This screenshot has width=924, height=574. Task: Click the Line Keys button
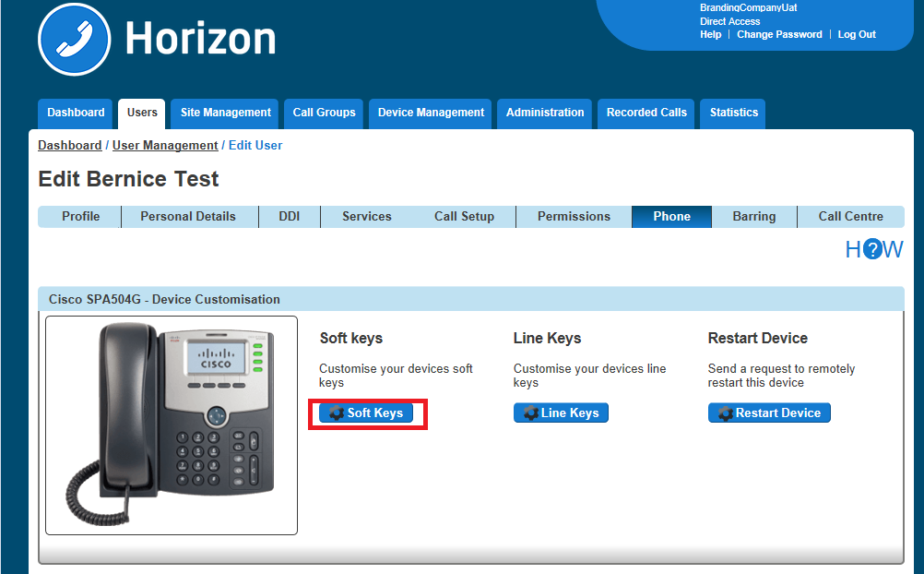[x=561, y=413]
